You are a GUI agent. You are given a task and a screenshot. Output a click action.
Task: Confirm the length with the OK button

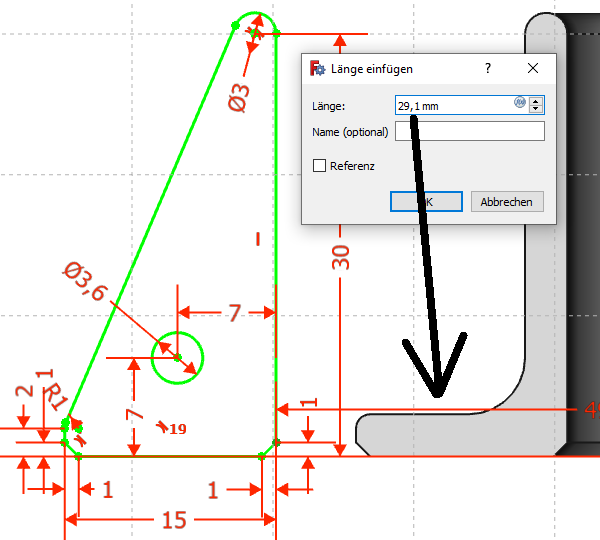[425, 202]
